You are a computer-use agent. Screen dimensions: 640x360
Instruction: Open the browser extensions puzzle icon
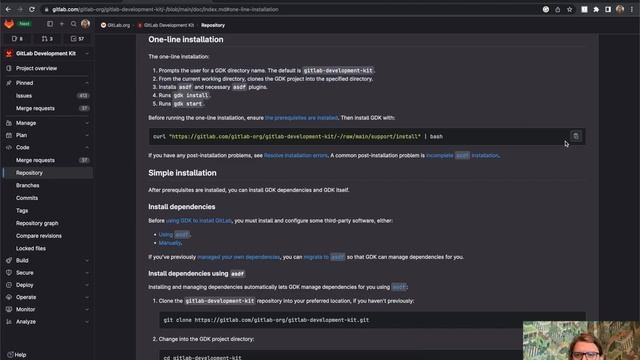[596, 9]
